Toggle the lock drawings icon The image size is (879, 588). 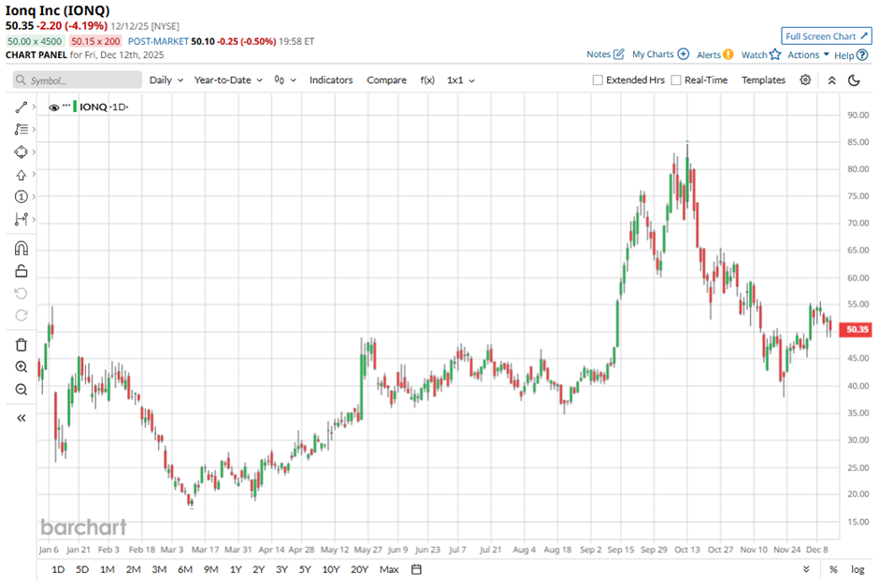pyautogui.click(x=21, y=271)
